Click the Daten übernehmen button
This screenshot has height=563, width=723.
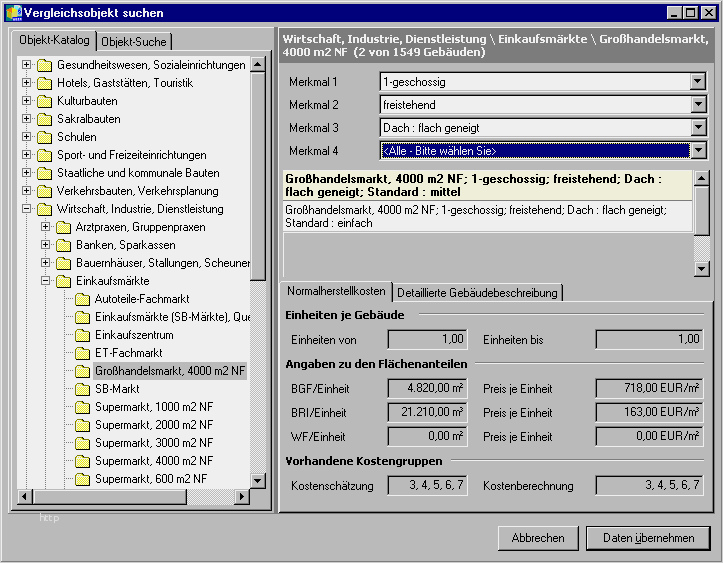(x=648, y=538)
